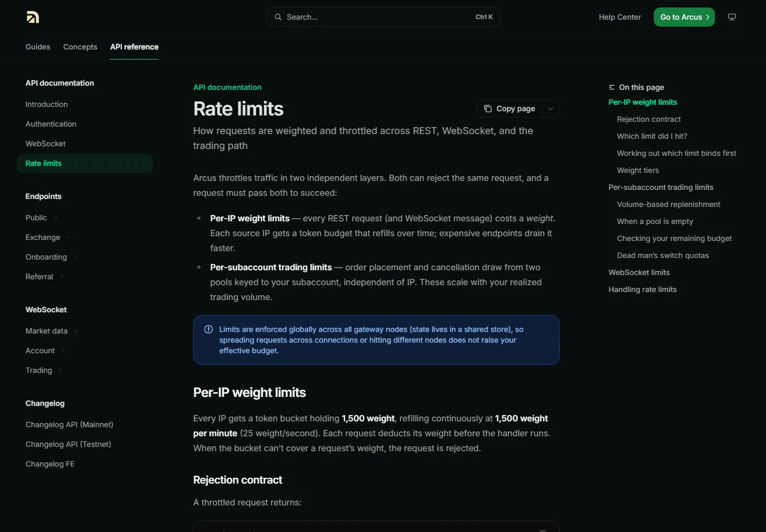Expand the Market data WebSocket section

click(x=76, y=331)
